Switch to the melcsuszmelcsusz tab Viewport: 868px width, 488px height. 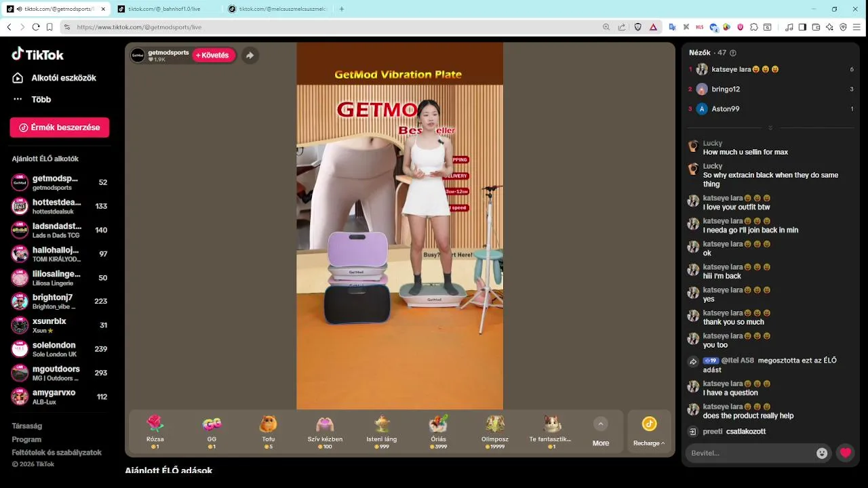click(x=278, y=9)
